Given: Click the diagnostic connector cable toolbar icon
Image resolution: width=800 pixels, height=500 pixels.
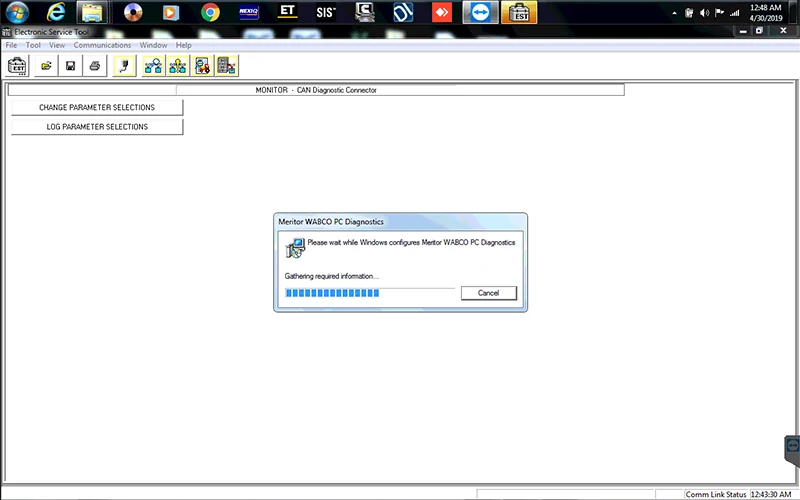Looking at the screenshot, I should [x=124, y=66].
